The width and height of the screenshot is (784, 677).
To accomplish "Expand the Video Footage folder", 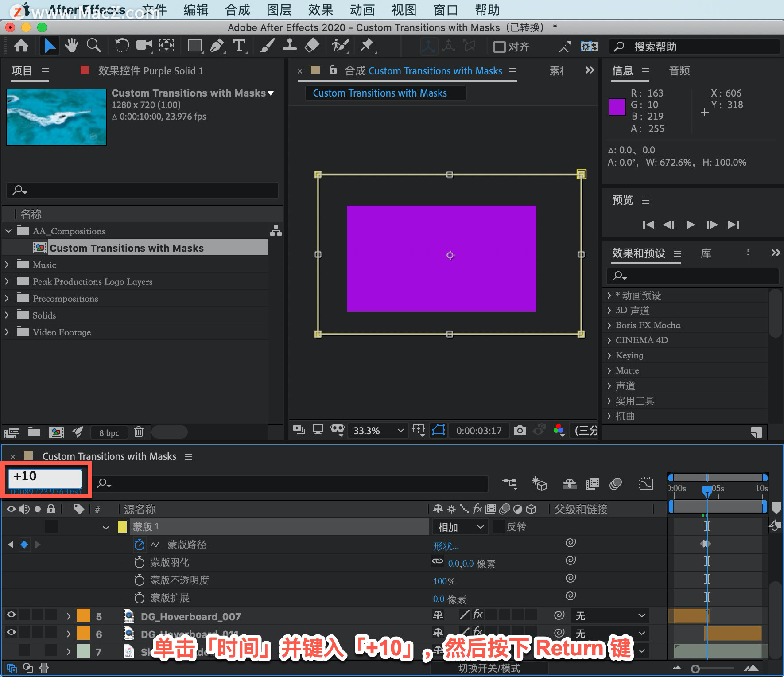I will pos(7,332).
